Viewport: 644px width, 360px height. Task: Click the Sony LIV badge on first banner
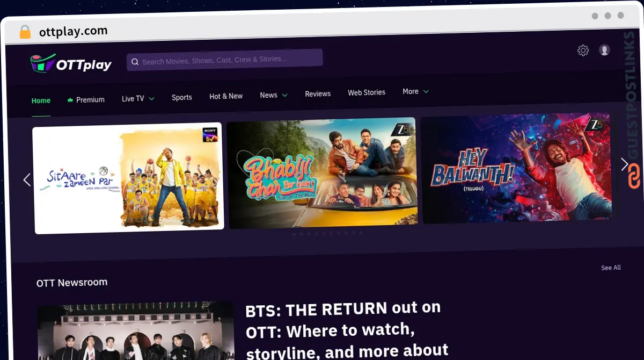210,134
